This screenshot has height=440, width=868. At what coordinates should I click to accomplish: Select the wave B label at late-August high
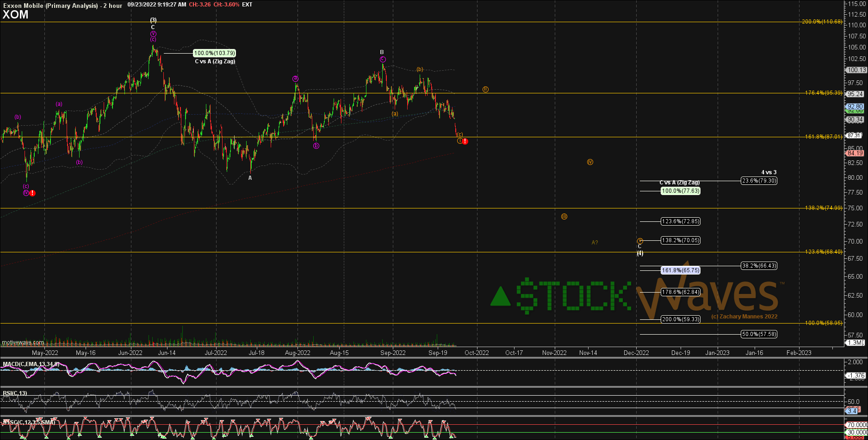(x=382, y=52)
